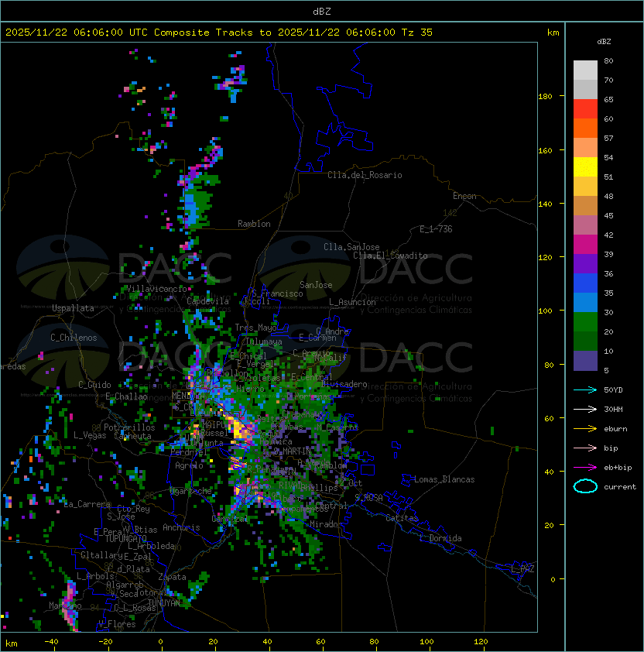Viewport: 644px width, 652px height.
Task: Click the 'Lomas_Blancas' map label
Action: click(x=444, y=479)
